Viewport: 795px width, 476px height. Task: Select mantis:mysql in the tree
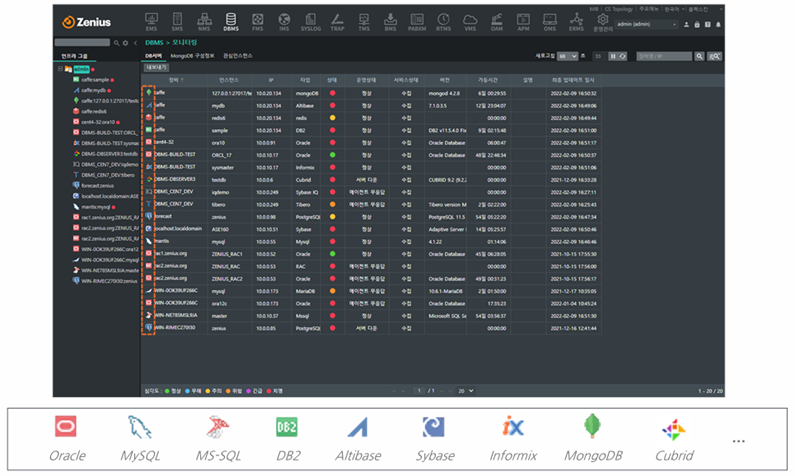coord(96,207)
